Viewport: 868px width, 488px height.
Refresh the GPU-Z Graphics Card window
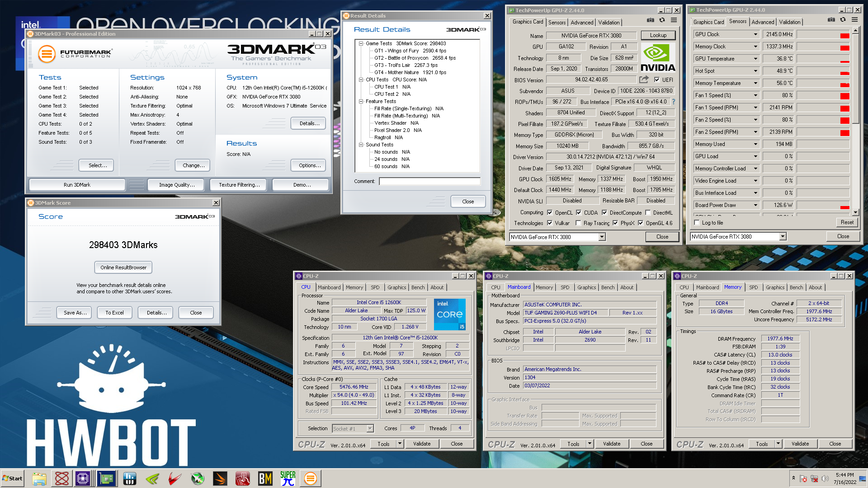point(662,20)
